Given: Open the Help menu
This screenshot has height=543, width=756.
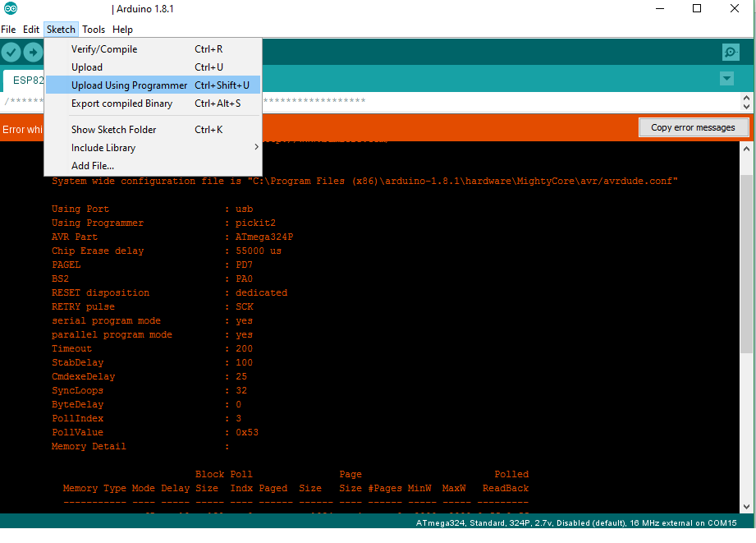Looking at the screenshot, I should coord(122,30).
